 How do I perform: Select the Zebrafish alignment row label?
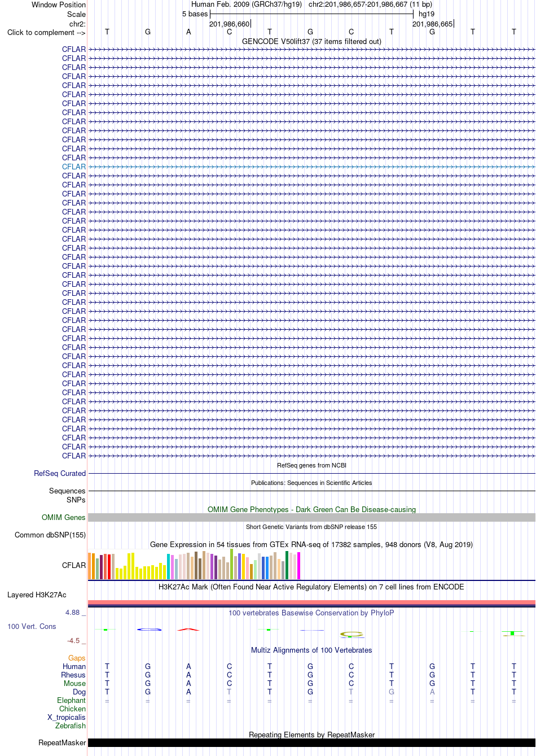point(71,726)
